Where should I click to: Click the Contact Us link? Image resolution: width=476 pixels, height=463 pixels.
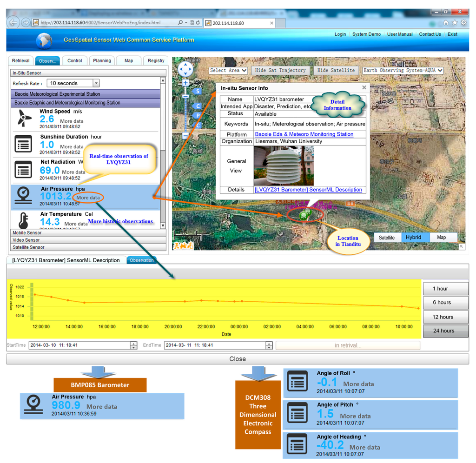[x=430, y=34]
